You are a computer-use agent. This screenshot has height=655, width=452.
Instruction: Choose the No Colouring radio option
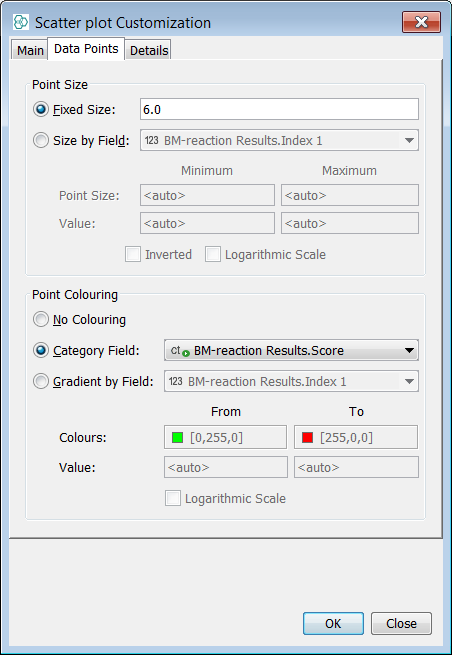[x=41, y=320]
